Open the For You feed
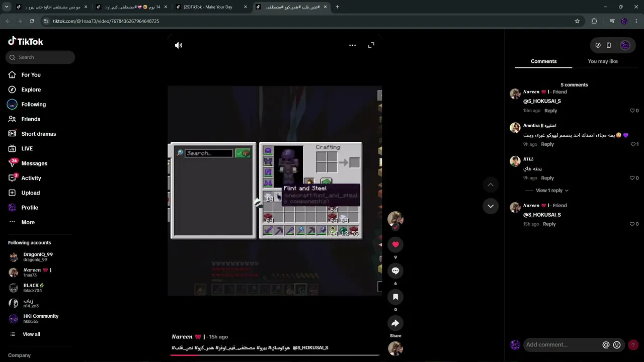The width and height of the screenshot is (644, 362). (x=31, y=75)
